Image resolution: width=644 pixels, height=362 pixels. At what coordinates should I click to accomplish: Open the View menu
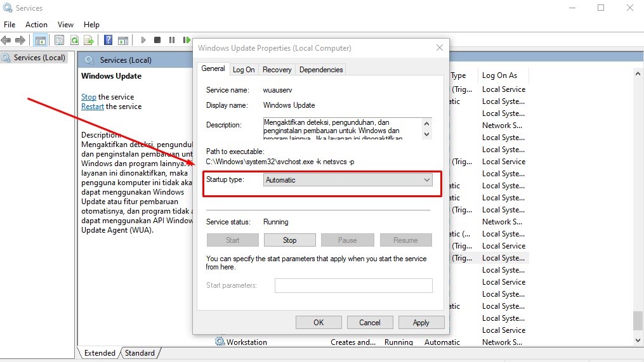point(65,25)
